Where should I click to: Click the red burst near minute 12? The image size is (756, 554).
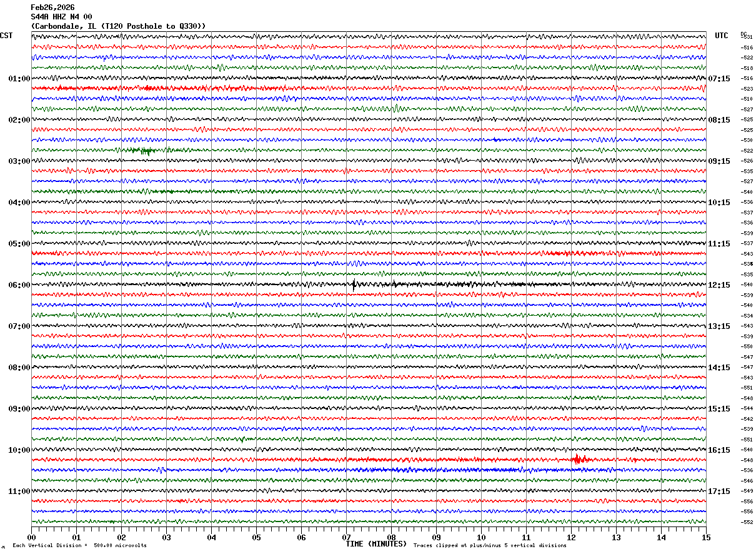click(579, 459)
